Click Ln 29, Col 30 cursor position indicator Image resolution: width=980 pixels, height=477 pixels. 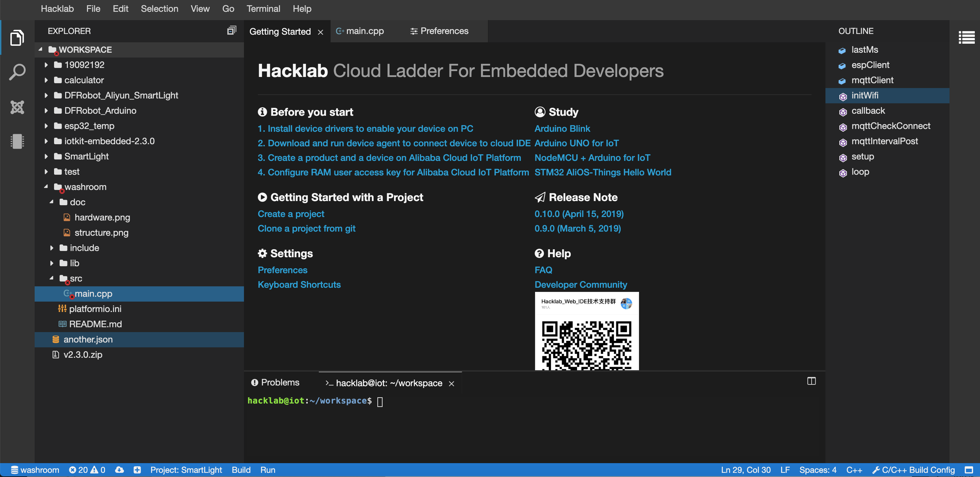[x=746, y=470]
